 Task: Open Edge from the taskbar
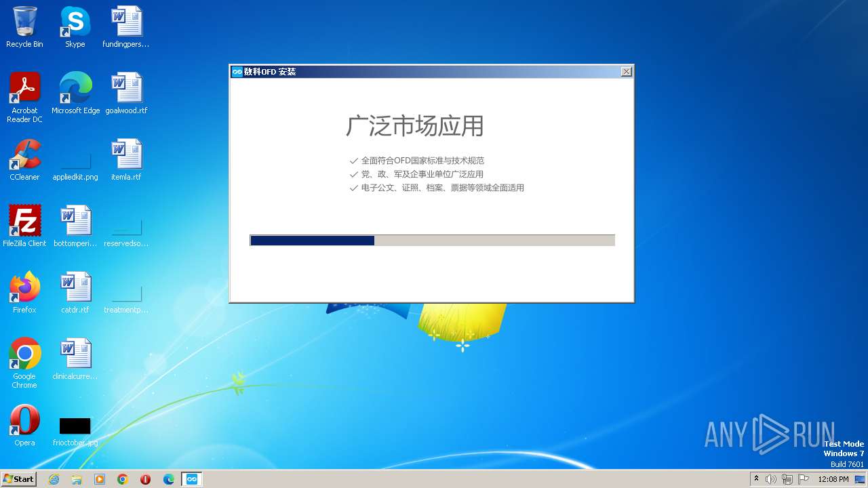tap(169, 479)
